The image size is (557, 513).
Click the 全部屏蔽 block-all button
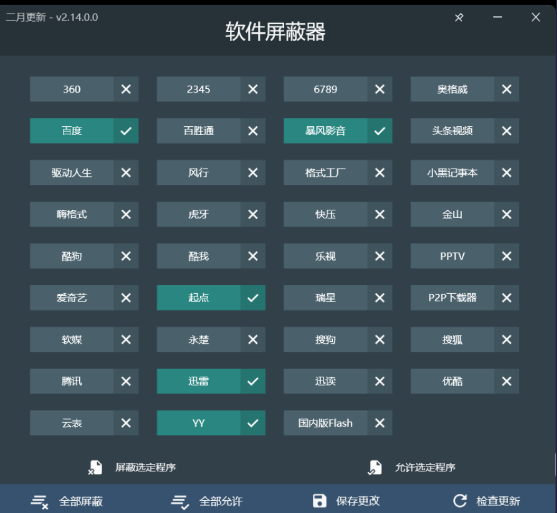point(67,501)
